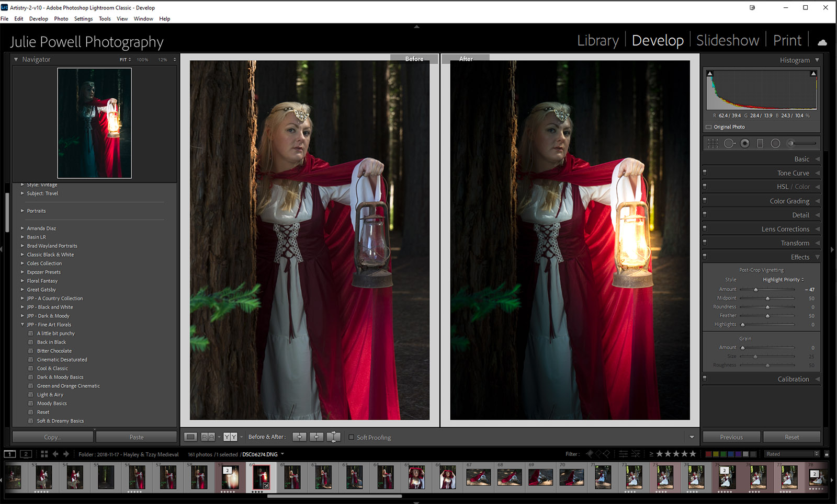The image size is (837, 504).
Task: Filter by red color label
Action: point(709,454)
